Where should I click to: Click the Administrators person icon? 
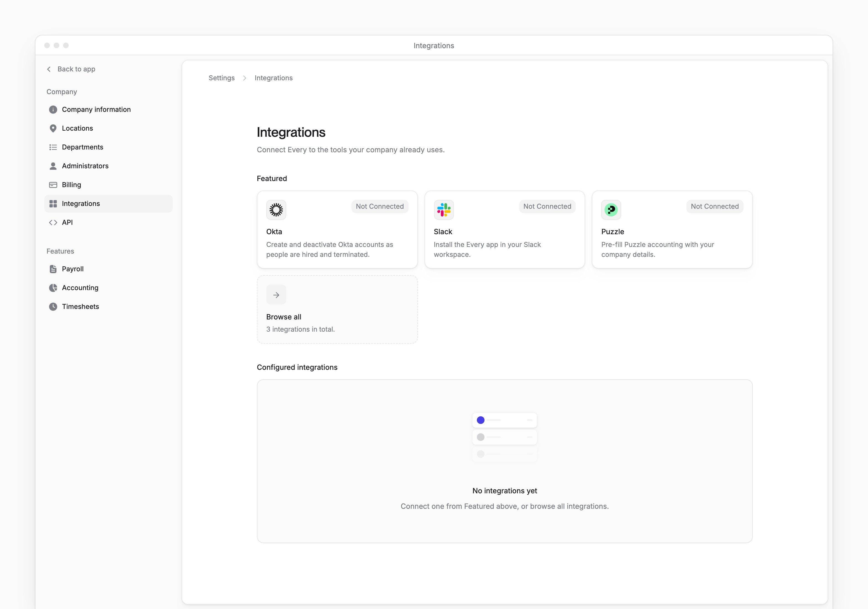[x=53, y=166]
